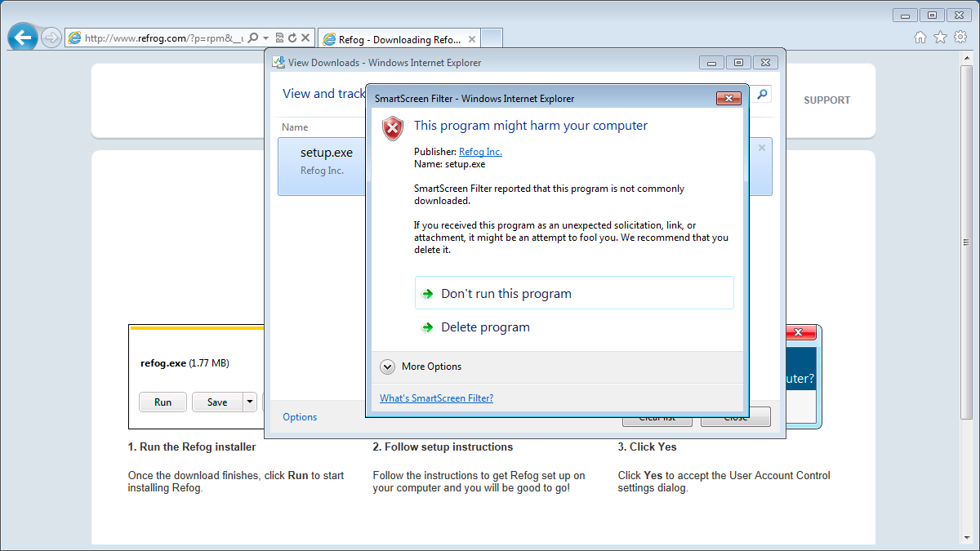Click the Internet Explorer logo in address bar

(x=74, y=38)
